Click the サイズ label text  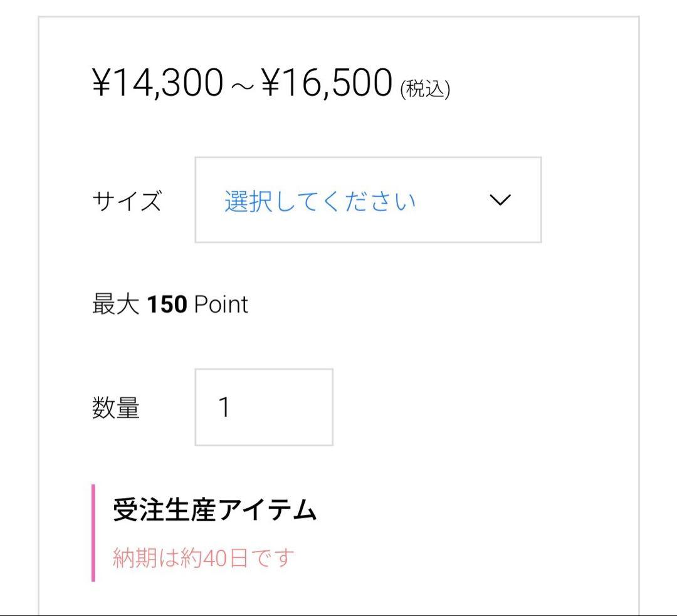click(127, 199)
